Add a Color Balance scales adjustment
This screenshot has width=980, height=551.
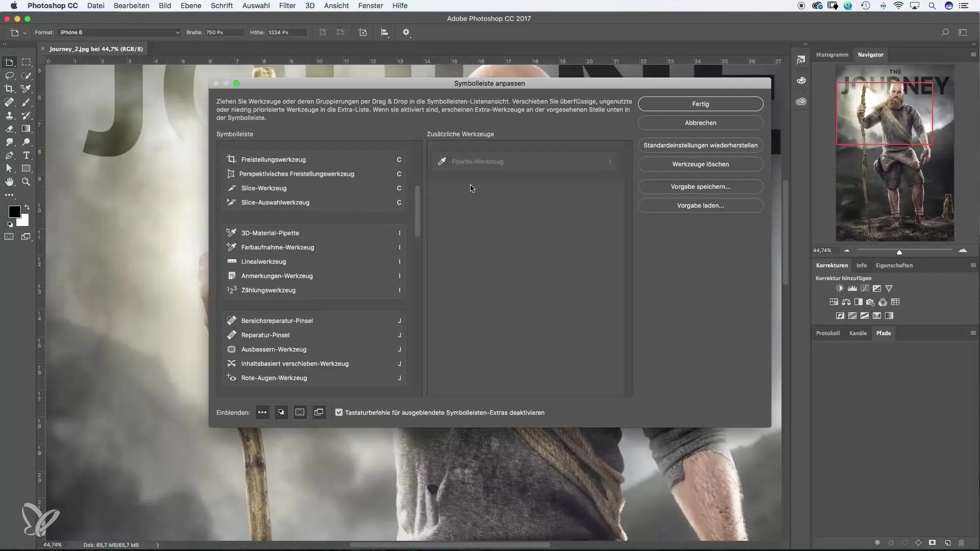point(846,302)
